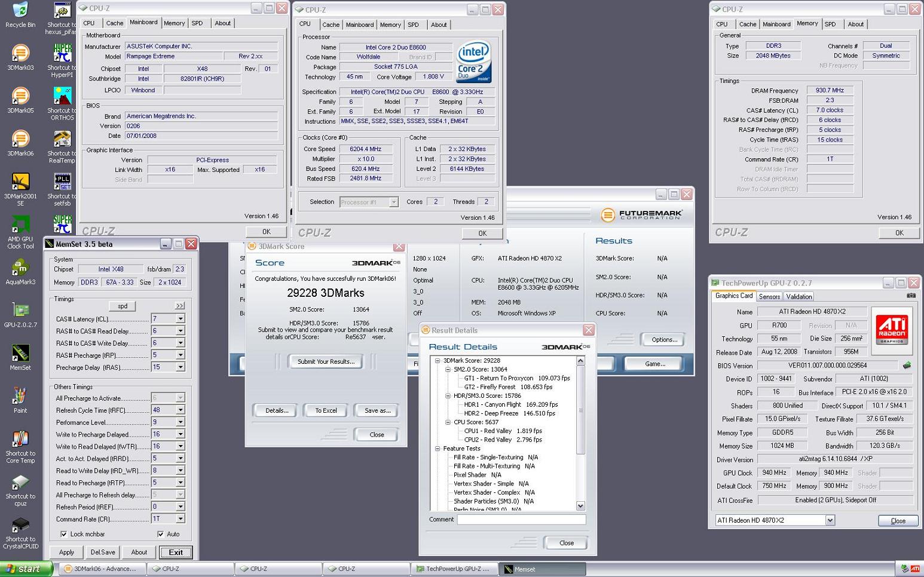Open AquaMark3 desktop icon
The width and height of the screenshot is (924, 577).
[x=20, y=272]
